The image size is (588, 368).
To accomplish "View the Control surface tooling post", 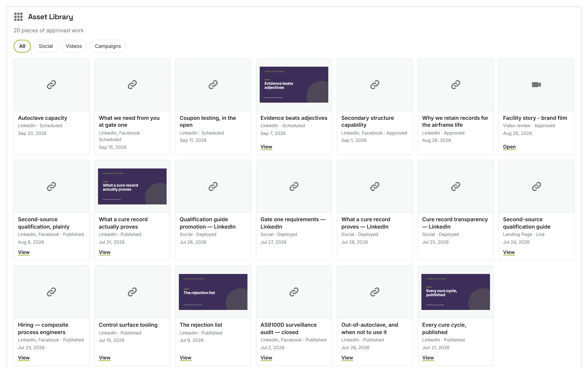I will tap(105, 358).
